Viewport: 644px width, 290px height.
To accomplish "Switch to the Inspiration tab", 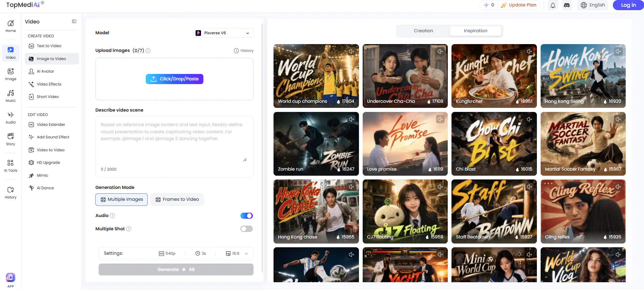I will [476, 31].
